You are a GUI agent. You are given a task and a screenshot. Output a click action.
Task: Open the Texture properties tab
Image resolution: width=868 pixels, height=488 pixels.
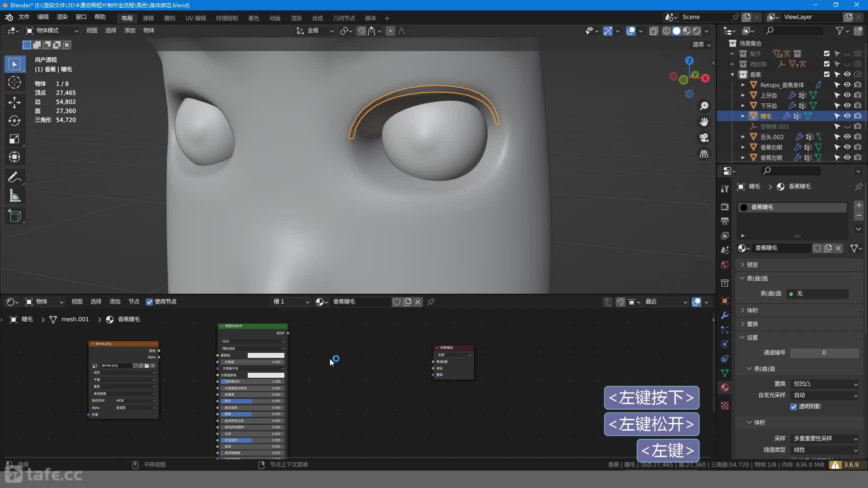point(725,406)
